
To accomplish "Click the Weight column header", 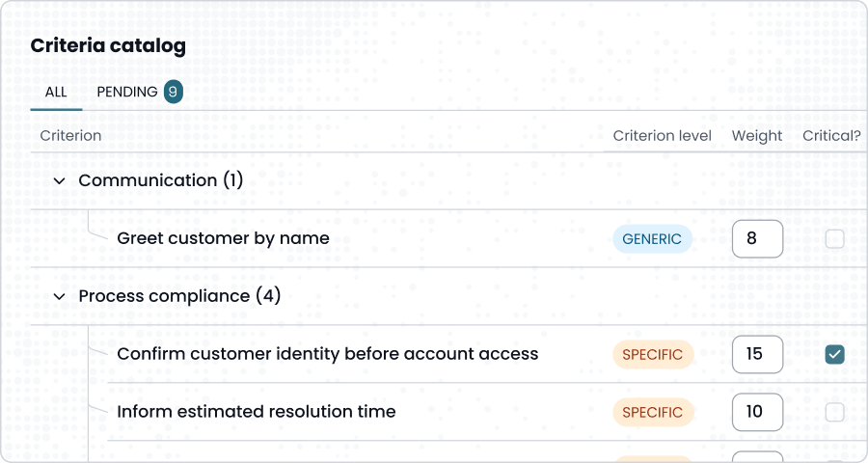I will (x=756, y=136).
